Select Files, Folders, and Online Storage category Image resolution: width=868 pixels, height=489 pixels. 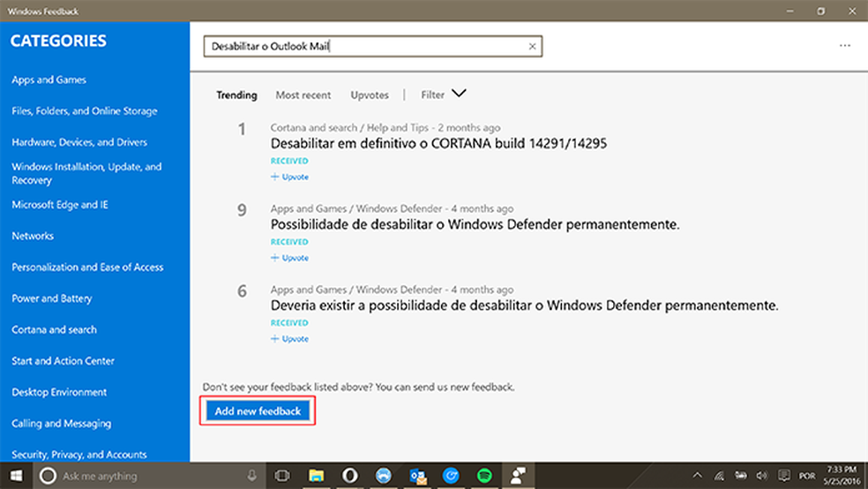(84, 110)
